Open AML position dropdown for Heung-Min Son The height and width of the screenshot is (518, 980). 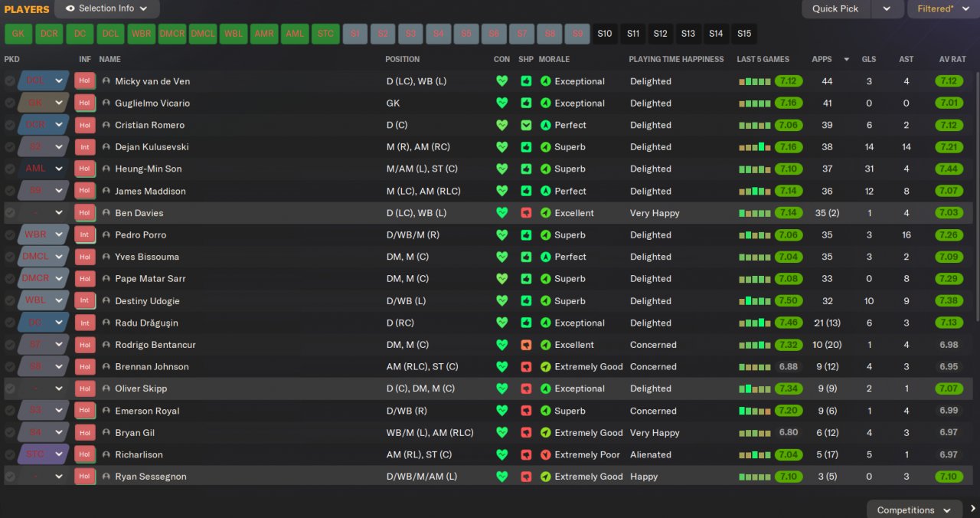tap(43, 169)
